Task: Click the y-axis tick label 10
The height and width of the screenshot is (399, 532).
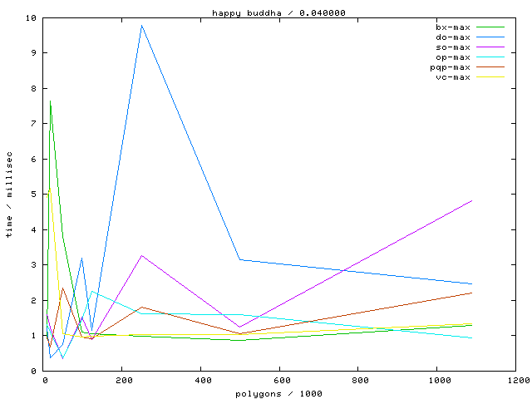Action: (31, 17)
